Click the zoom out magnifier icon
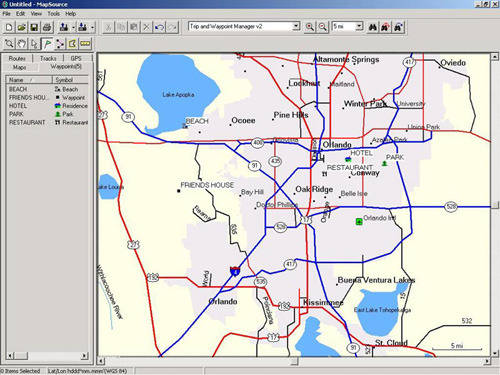Screen dimensions: 500x375 (x=322, y=27)
